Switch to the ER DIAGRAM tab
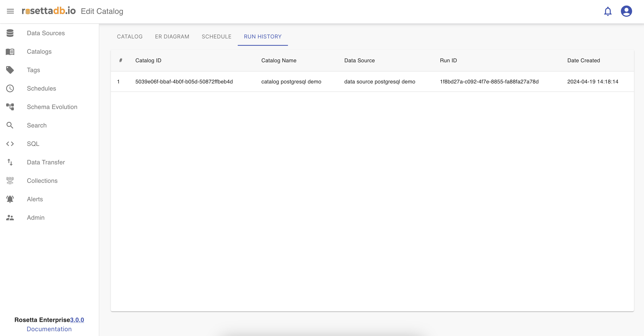The width and height of the screenshot is (644, 336). (x=172, y=37)
